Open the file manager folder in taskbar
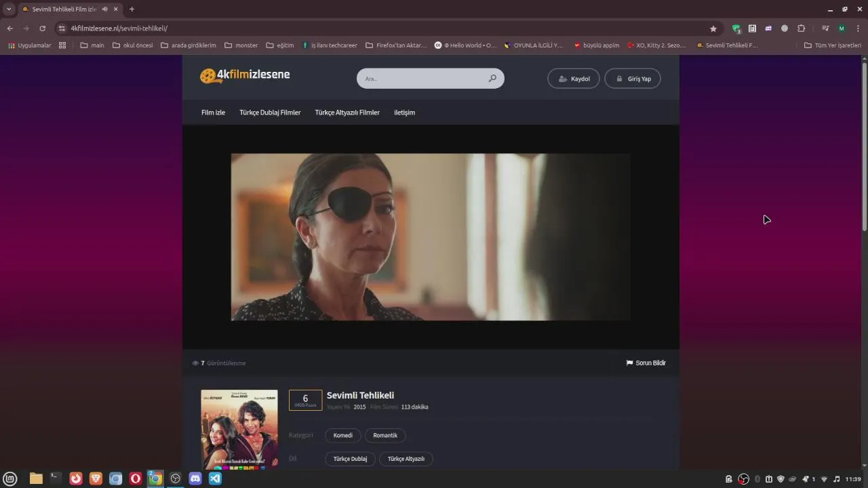The height and width of the screenshot is (488, 868). pos(36,479)
